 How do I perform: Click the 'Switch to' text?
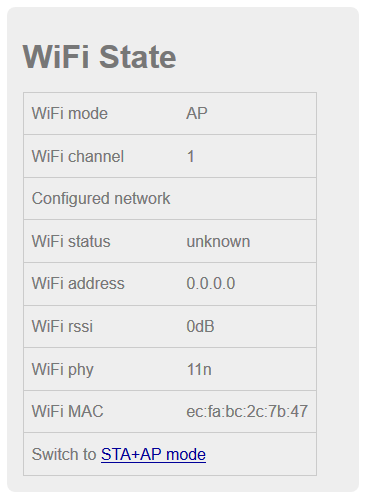[x=64, y=454]
